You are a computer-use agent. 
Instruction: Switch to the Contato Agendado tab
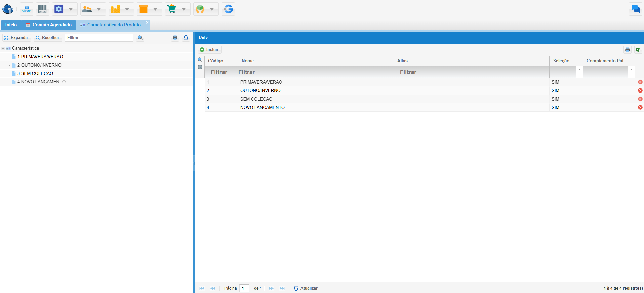click(48, 25)
